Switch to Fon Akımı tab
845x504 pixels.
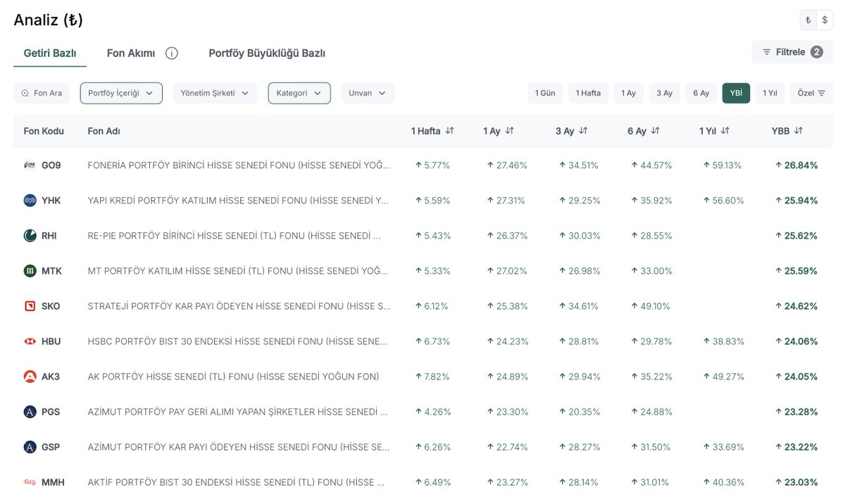click(x=131, y=53)
